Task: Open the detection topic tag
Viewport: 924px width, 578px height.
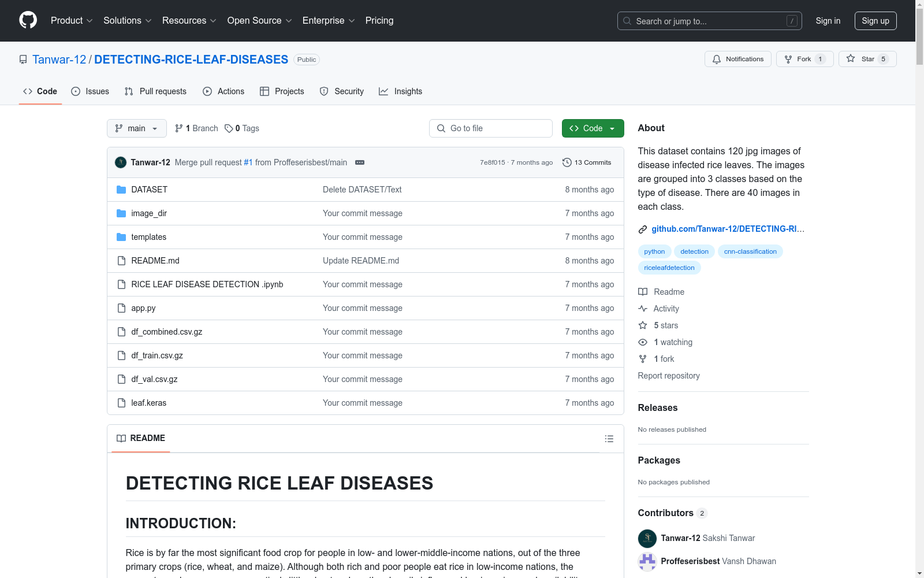Action: click(694, 251)
